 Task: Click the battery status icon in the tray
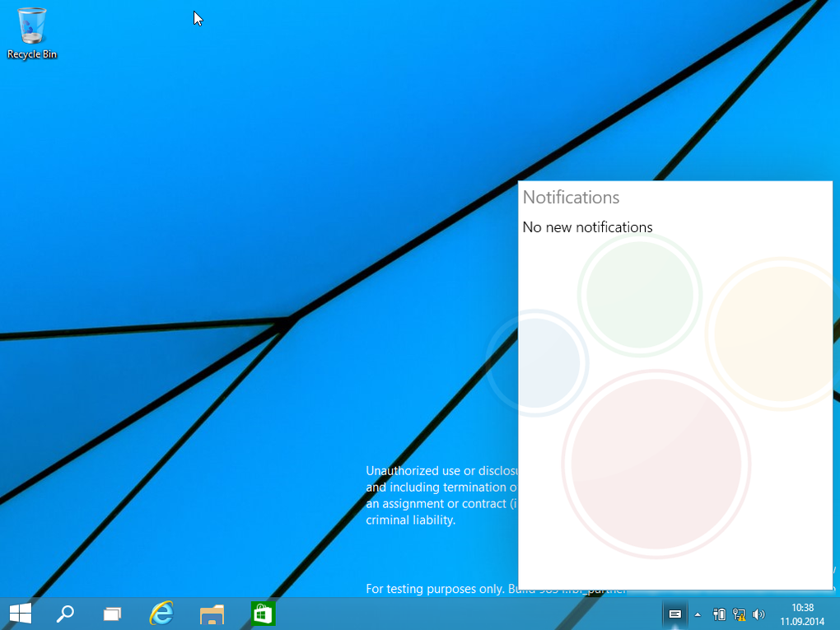(719, 614)
